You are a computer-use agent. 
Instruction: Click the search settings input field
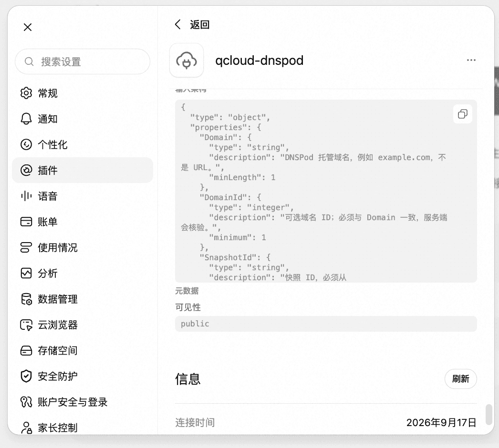[x=83, y=61]
